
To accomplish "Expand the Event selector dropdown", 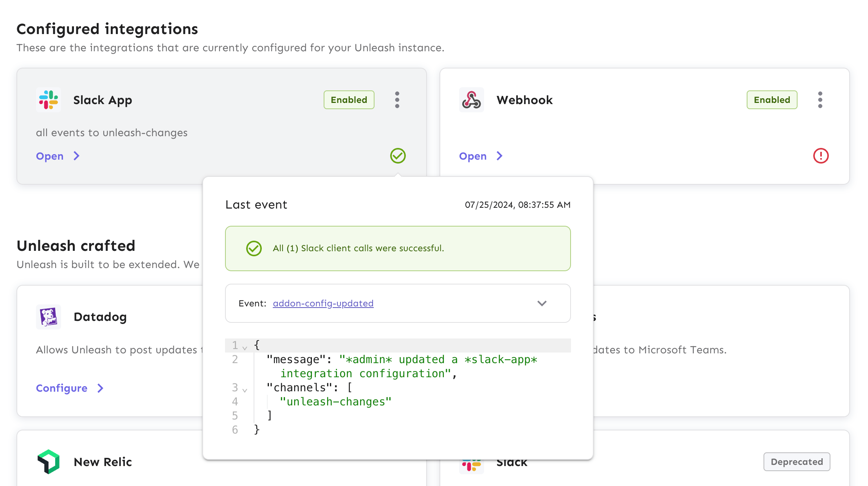I will click(x=542, y=303).
